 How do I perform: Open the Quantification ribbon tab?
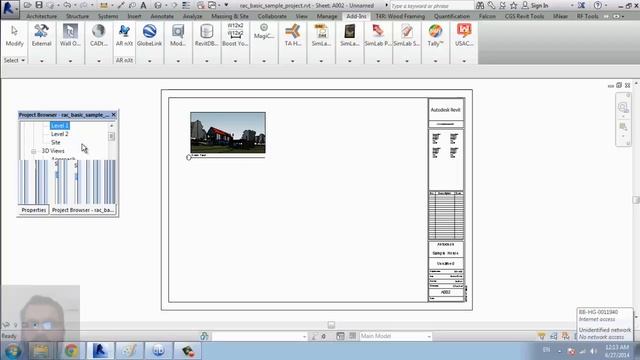(452, 16)
